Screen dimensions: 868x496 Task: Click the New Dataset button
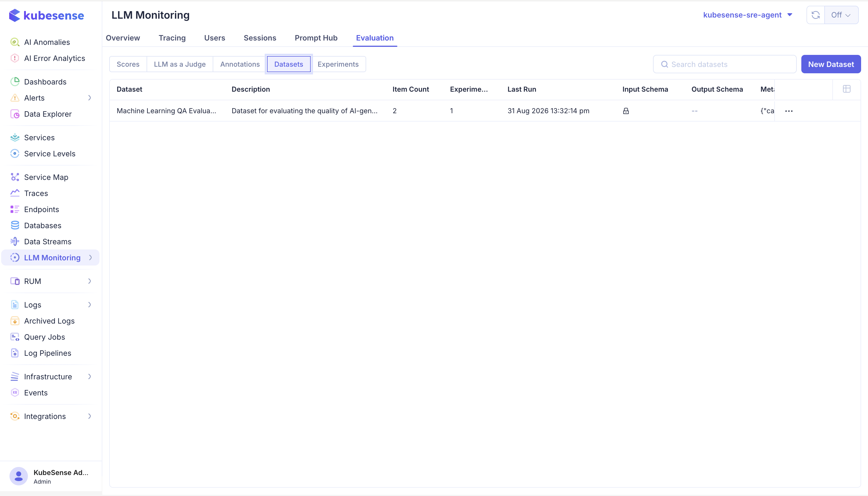tap(831, 64)
